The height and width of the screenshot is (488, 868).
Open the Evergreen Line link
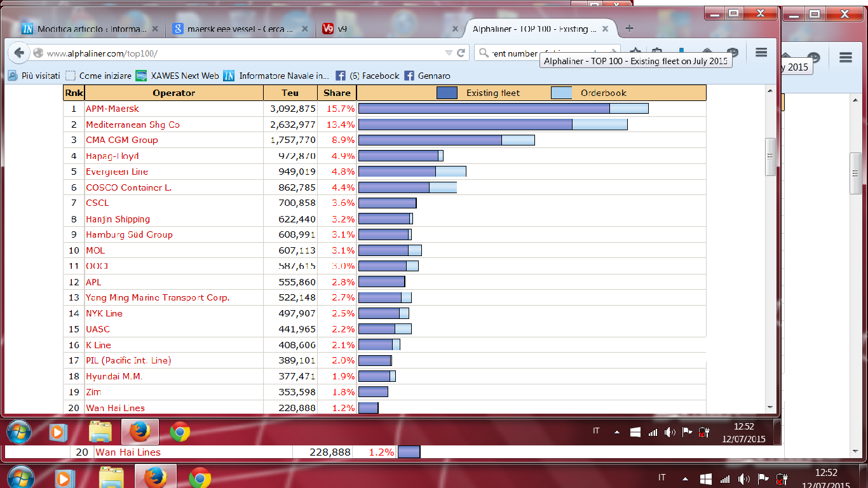117,172
